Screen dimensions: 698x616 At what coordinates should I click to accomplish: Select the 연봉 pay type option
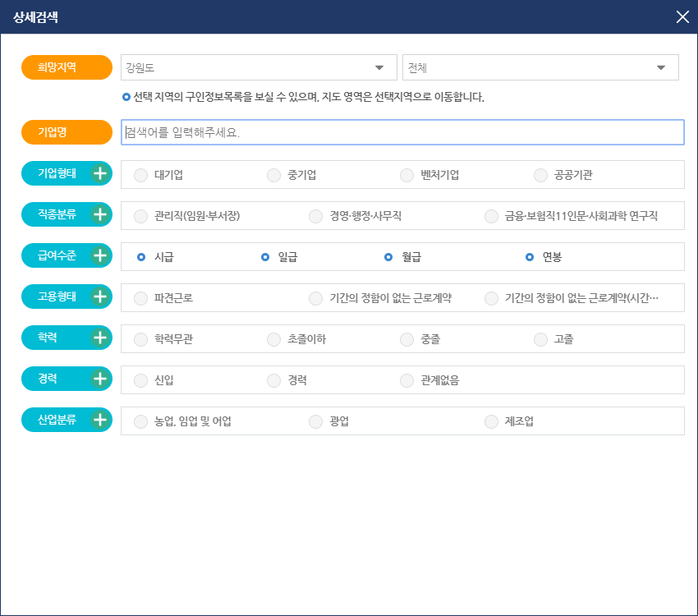click(529, 255)
